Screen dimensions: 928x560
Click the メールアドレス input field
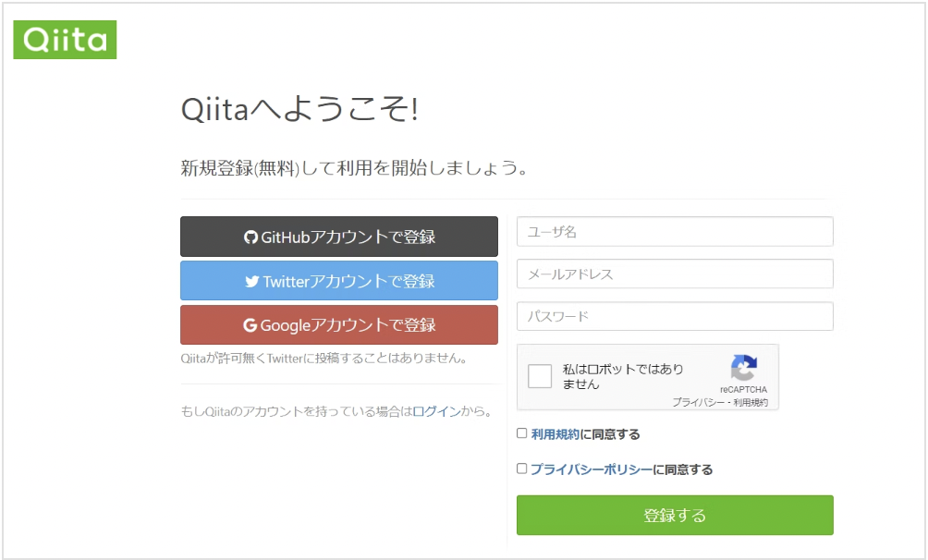tap(674, 274)
